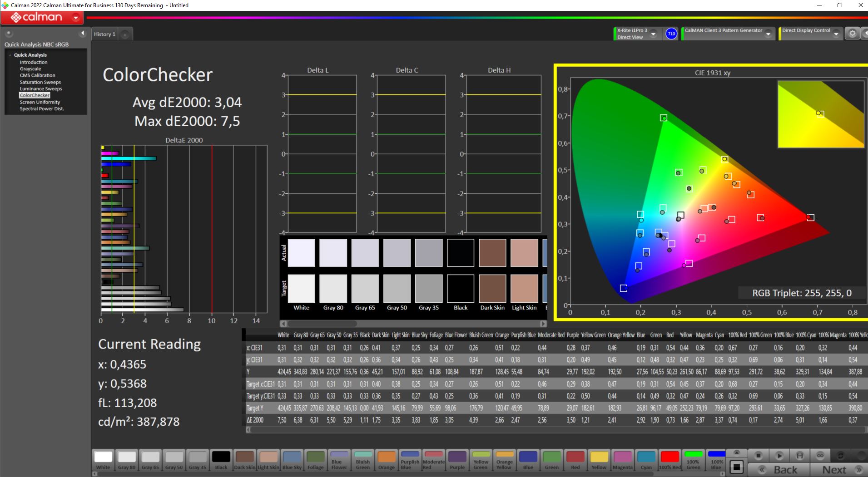
Task: Expand CalMAN Client 3 Pattern Generator dropdown
Action: tap(768, 34)
